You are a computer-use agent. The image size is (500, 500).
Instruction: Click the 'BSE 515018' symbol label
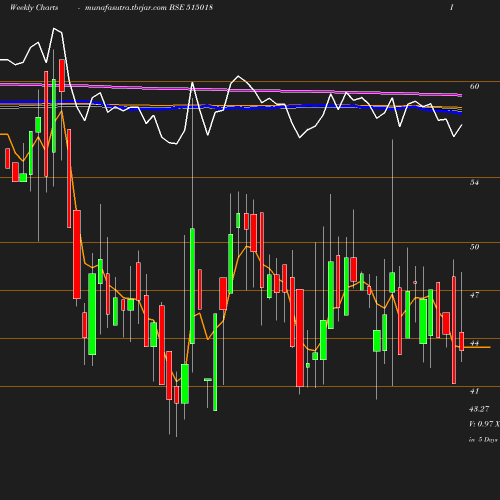coord(191,7)
